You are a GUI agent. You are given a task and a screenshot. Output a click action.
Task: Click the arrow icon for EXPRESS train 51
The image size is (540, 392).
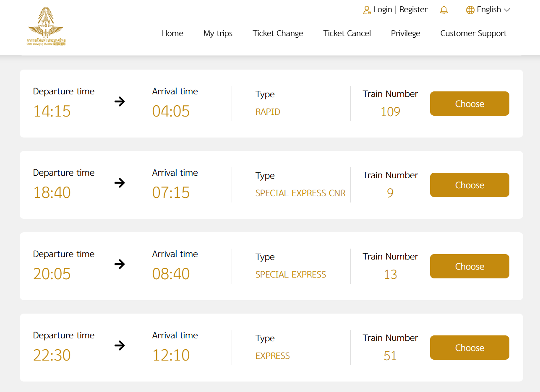pos(120,345)
